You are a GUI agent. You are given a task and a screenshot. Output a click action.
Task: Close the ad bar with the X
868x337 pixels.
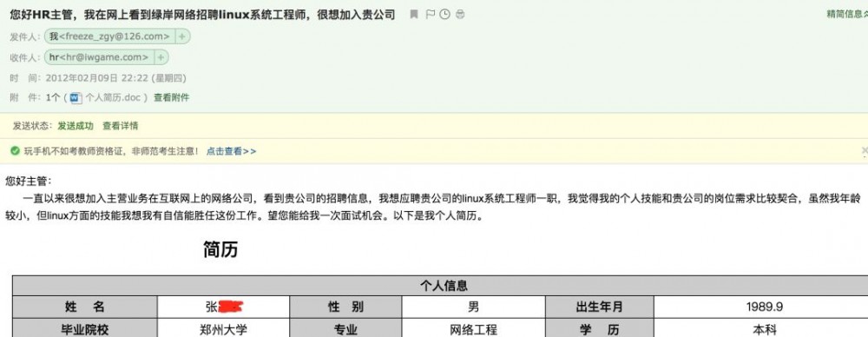pos(865,151)
